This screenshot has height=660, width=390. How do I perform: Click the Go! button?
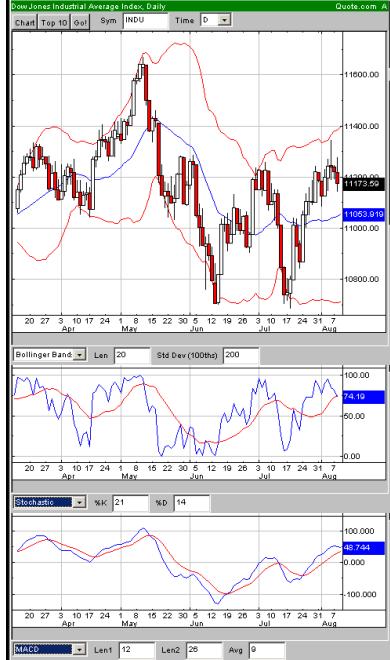(x=80, y=22)
